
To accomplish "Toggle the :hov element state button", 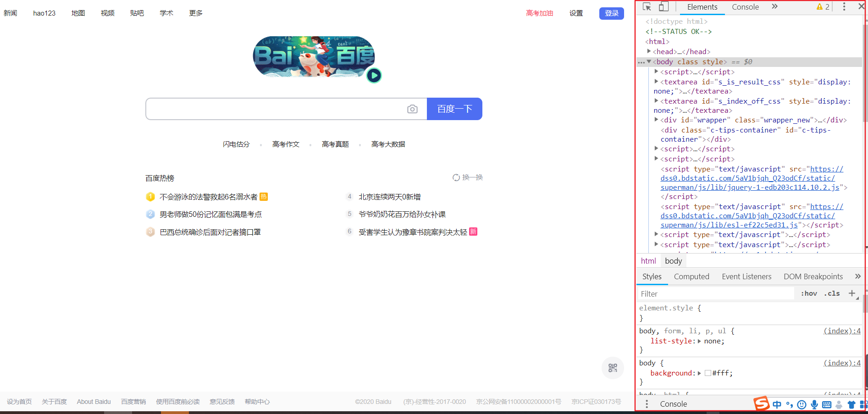I will (x=809, y=293).
